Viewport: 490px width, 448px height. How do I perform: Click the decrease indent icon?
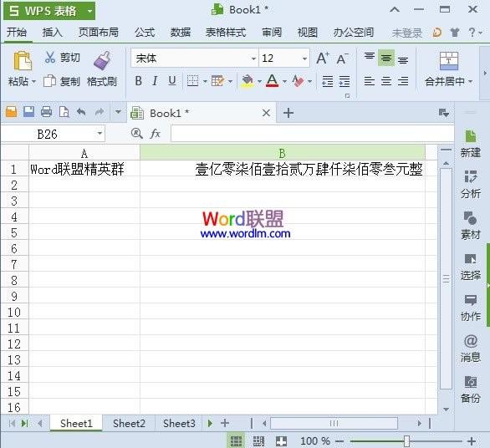328,81
